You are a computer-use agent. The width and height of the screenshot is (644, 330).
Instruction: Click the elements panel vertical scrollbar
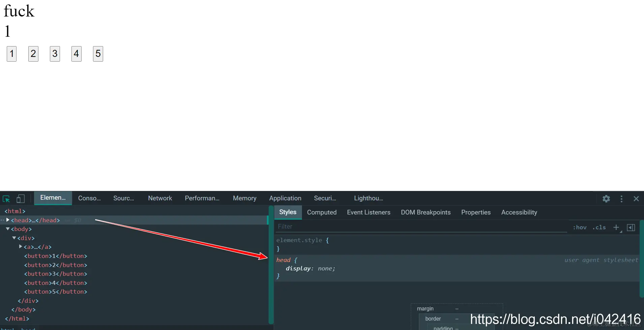click(271, 265)
